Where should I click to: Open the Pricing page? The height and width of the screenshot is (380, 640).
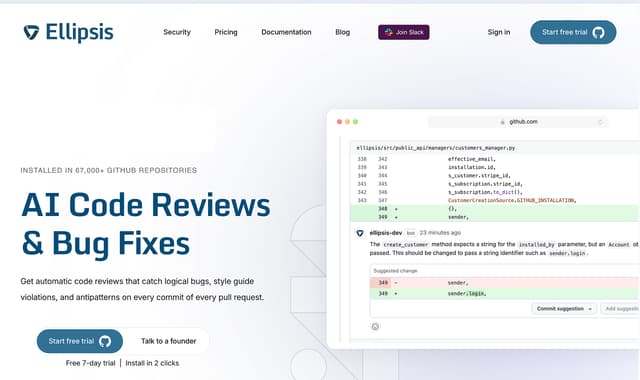pos(226,32)
